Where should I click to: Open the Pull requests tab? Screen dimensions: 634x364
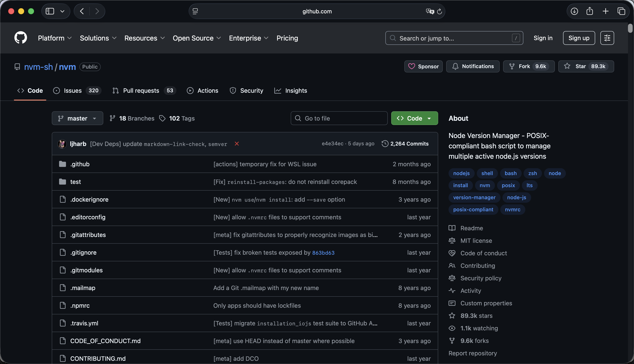pos(141,91)
